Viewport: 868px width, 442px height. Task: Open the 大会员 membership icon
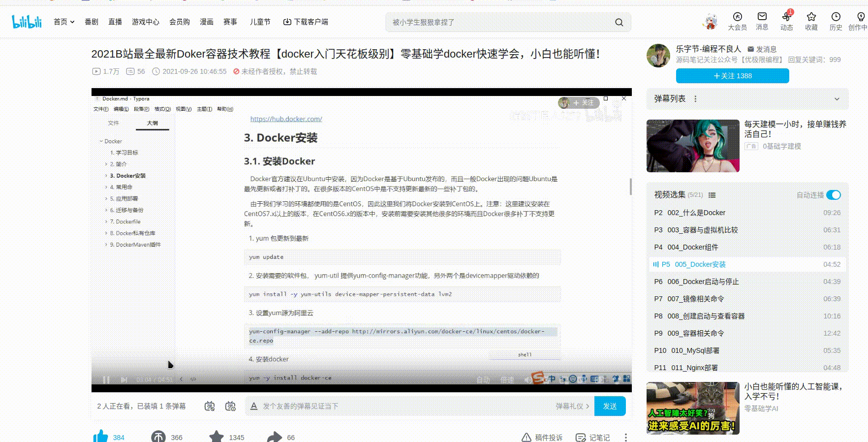click(x=737, y=17)
